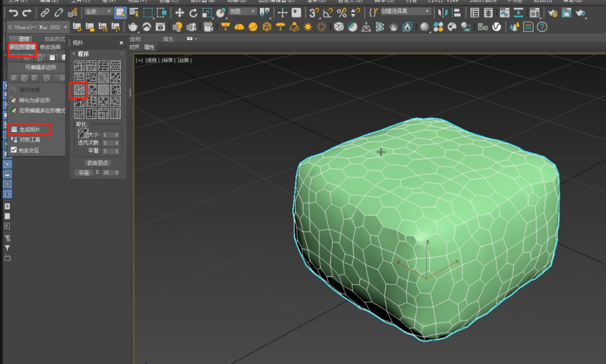Click the 平面 button in topology panel

pos(84,173)
